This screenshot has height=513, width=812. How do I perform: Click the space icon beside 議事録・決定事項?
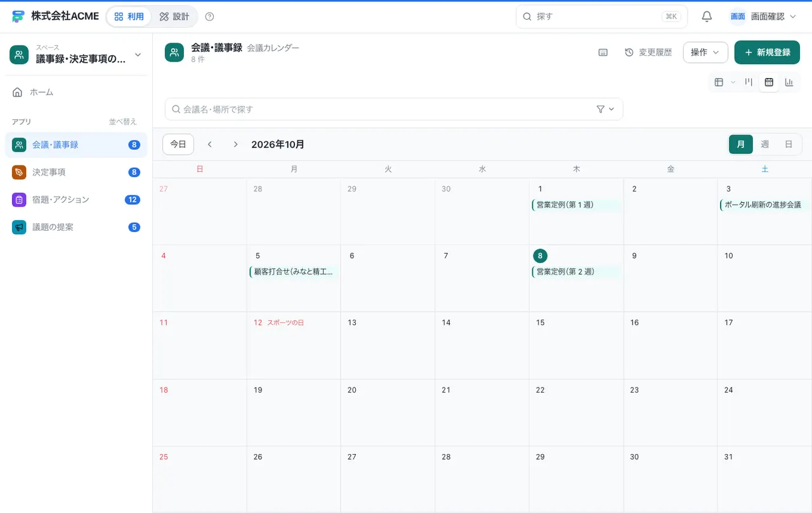click(19, 55)
